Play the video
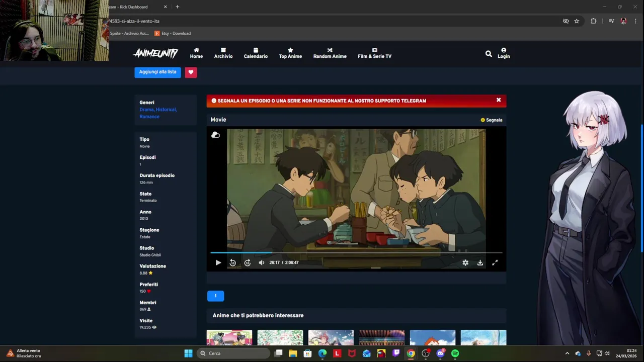644x362 pixels. click(x=218, y=262)
